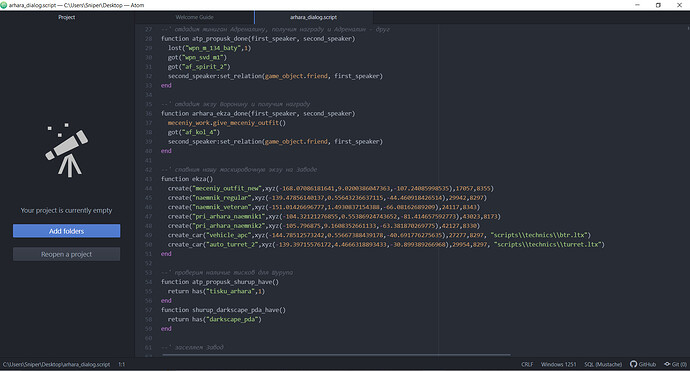Switch to the Welcome Guide tab
This screenshot has height=371, width=690.
(x=195, y=17)
